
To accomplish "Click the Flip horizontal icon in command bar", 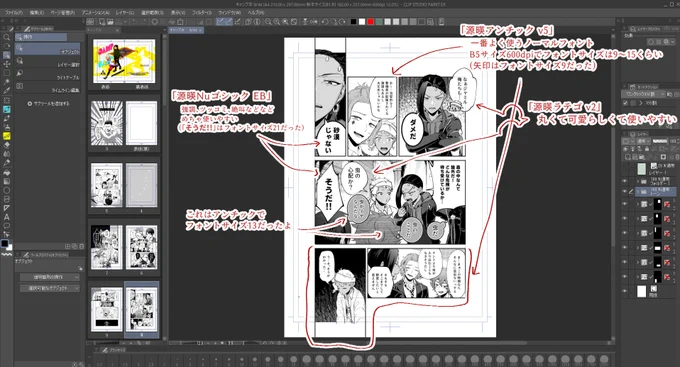I will click(x=314, y=22).
